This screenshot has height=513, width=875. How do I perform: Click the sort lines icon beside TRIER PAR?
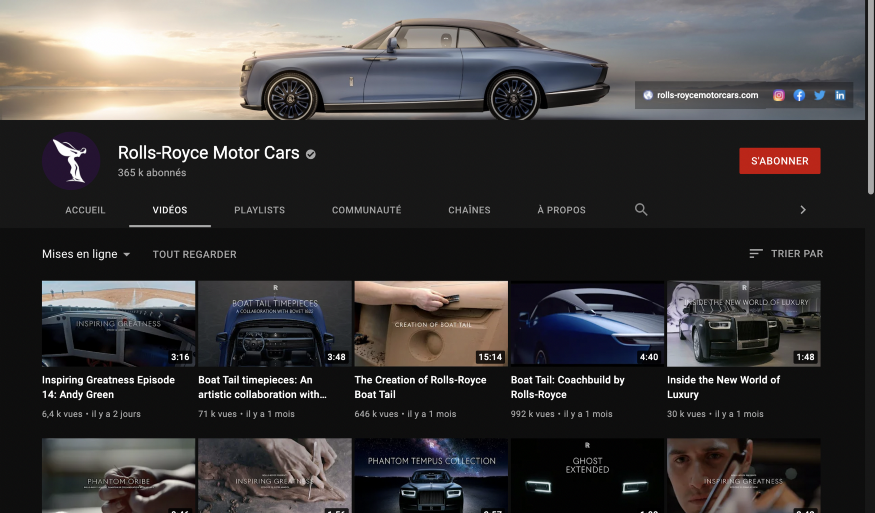click(x=756, y=254)
